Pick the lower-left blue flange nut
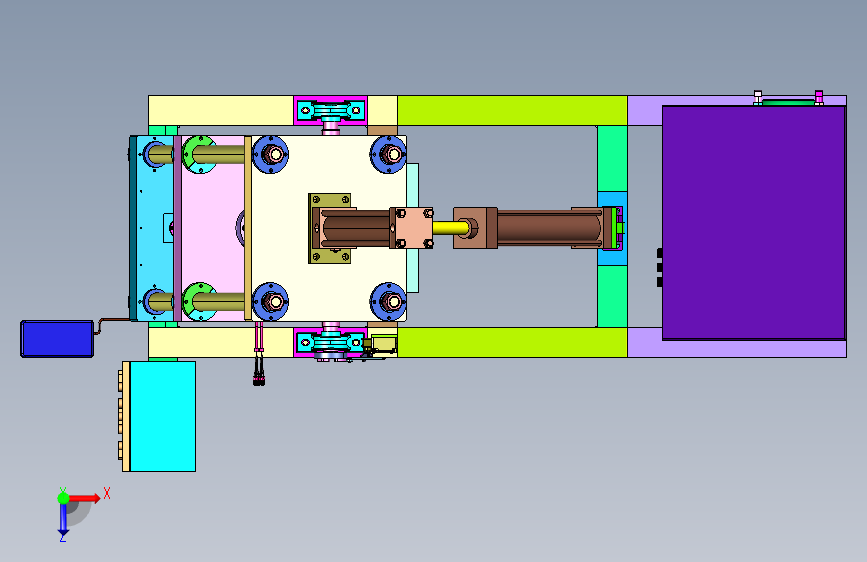Screen dimensions: 867x562 270,301
